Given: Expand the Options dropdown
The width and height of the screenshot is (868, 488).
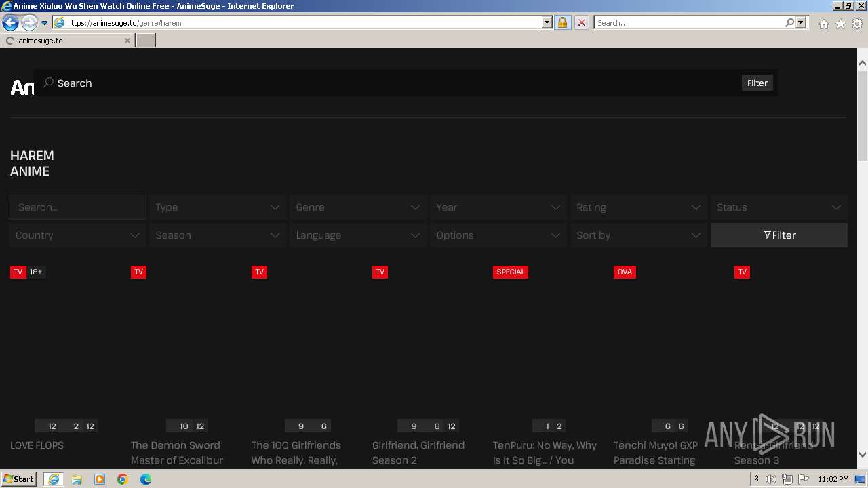Looking at the screenshot, I should 498,235.
